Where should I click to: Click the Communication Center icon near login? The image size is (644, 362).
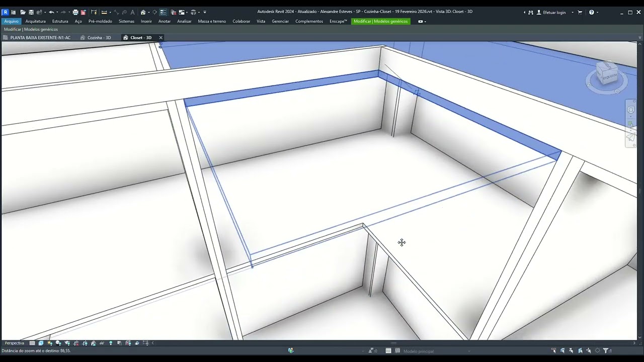pos(530,12)
